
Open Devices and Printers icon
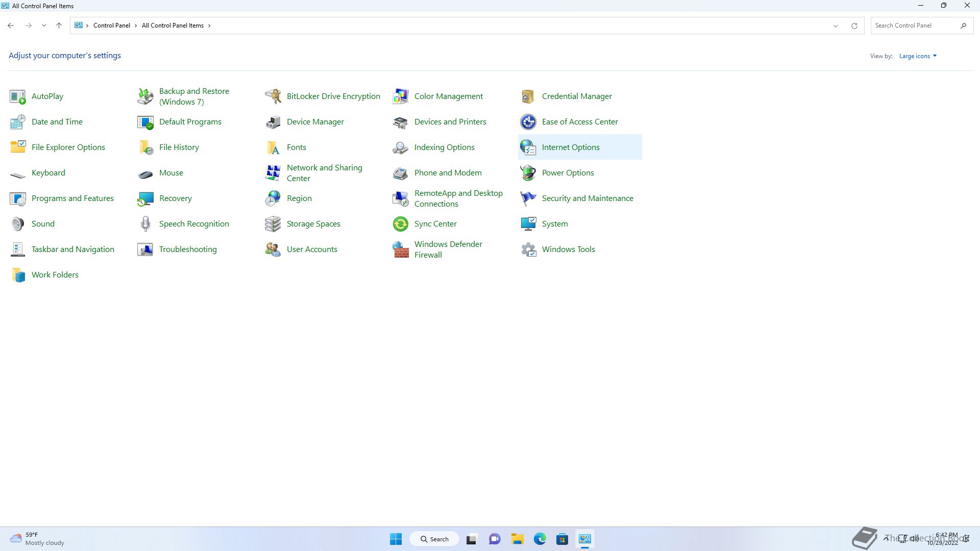[401, 122]
